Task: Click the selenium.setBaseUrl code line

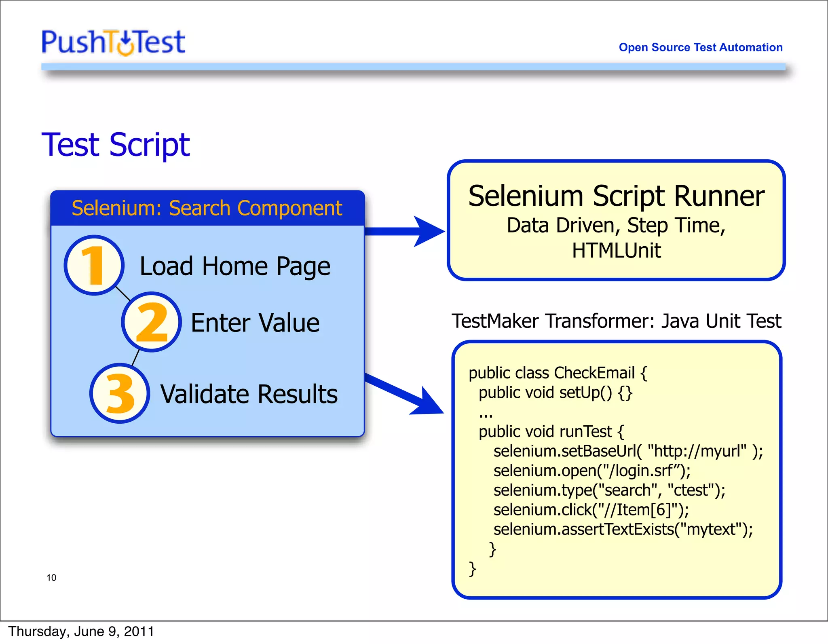Action: [628, 451]
